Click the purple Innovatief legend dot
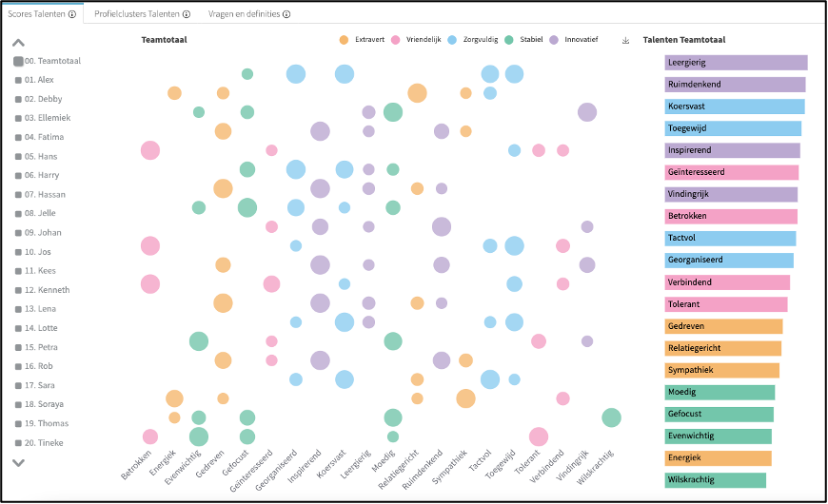This screenshot has height=504, width=828. click(553, 40)
